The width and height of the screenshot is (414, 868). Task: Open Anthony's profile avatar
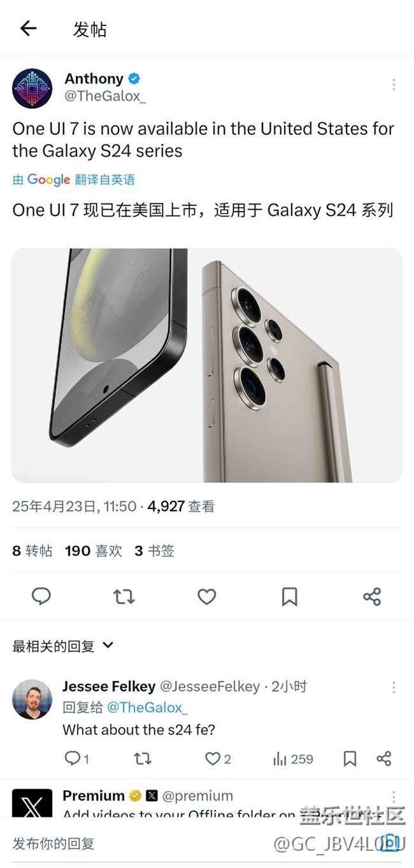[32, 88]
